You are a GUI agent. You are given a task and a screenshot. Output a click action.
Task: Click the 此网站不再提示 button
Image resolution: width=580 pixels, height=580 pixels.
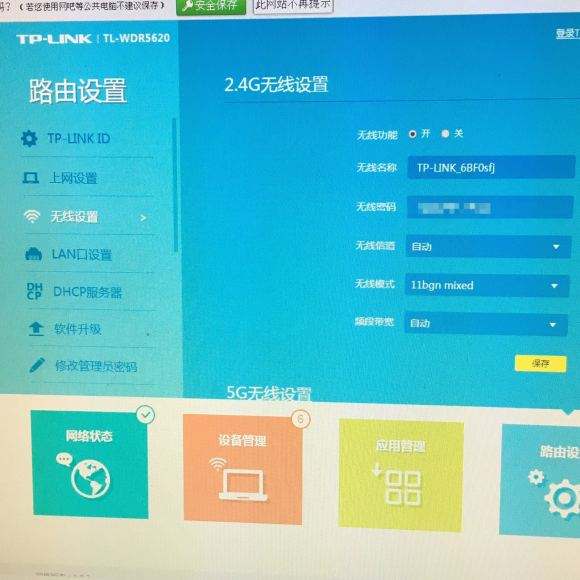click(x=293, y=5)
